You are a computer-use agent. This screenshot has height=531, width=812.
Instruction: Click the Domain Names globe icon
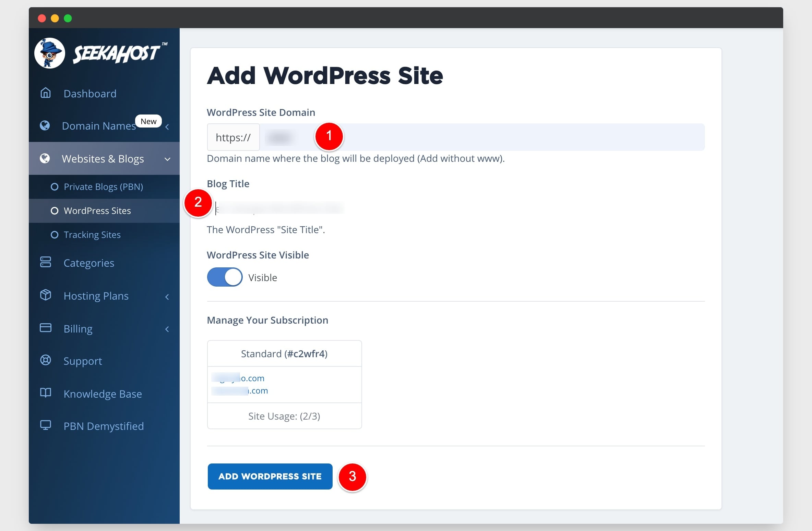[46, 125]
